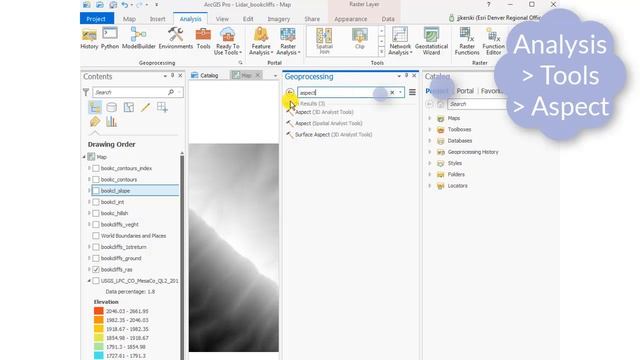Toggle visibility of bookcliffs_1streturn layer

96,247
